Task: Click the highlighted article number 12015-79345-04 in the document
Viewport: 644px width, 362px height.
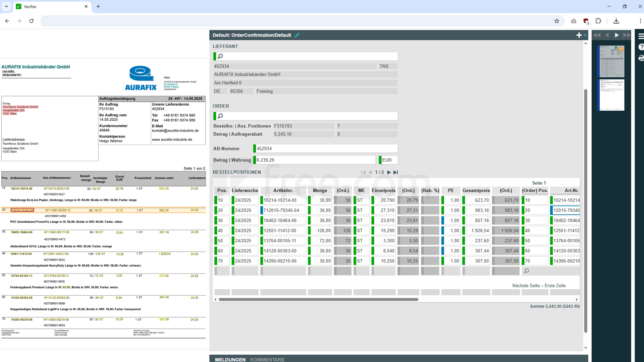Action: tap(22, 210)
